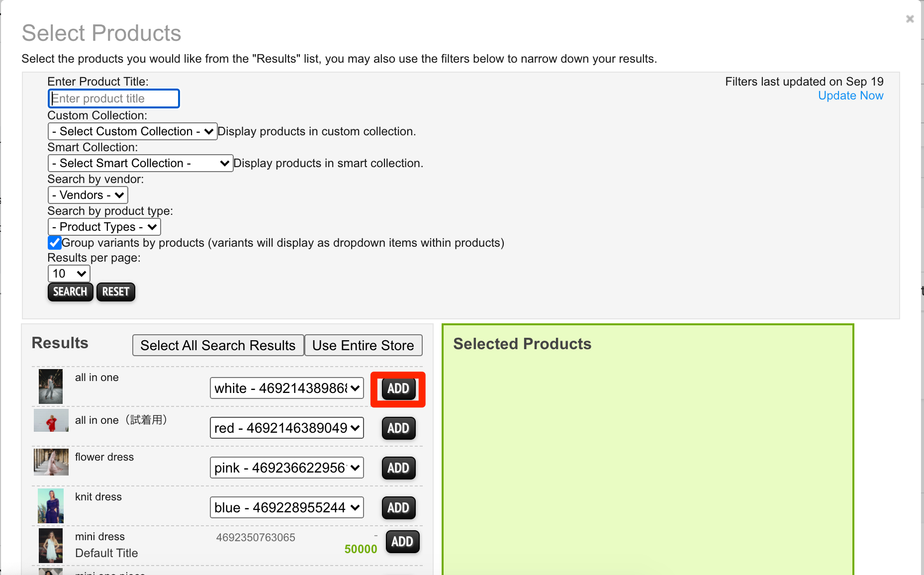Expand the Product Types dropdown

(104, 227)
